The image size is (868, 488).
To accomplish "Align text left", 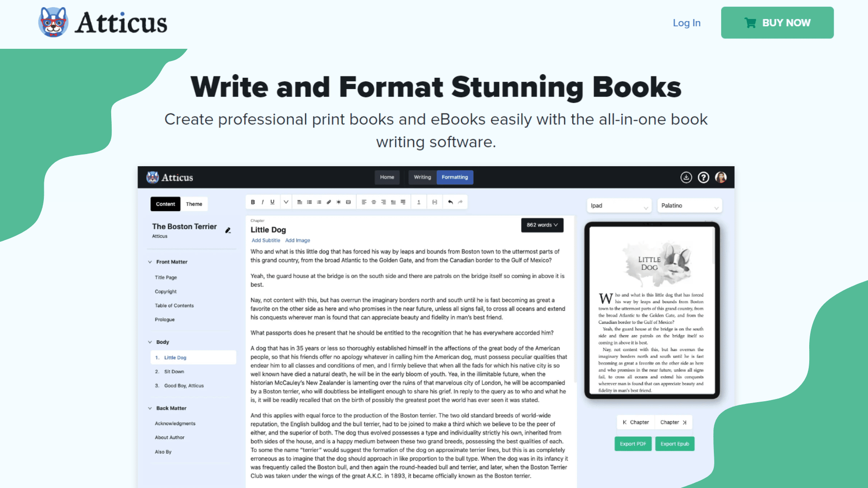I will point(364,202).
